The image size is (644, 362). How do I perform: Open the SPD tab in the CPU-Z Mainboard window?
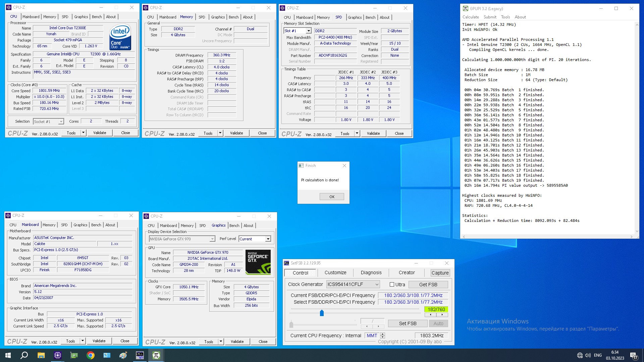64,225
